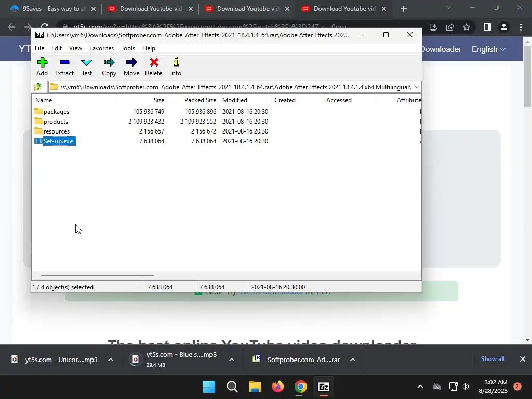Viewport: 532px width, 399px height.
Task: Click the Chrome back arrow
Action: [11, 27]
